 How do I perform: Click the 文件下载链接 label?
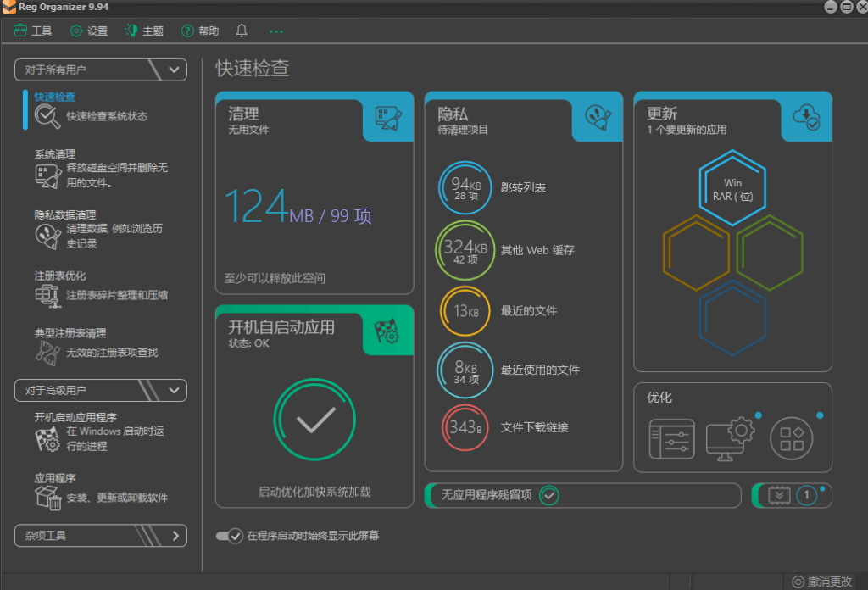point(534,427)
